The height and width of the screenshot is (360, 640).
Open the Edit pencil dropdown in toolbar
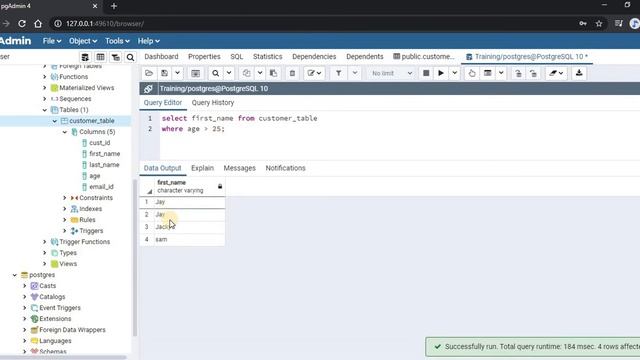pos(314,73)
